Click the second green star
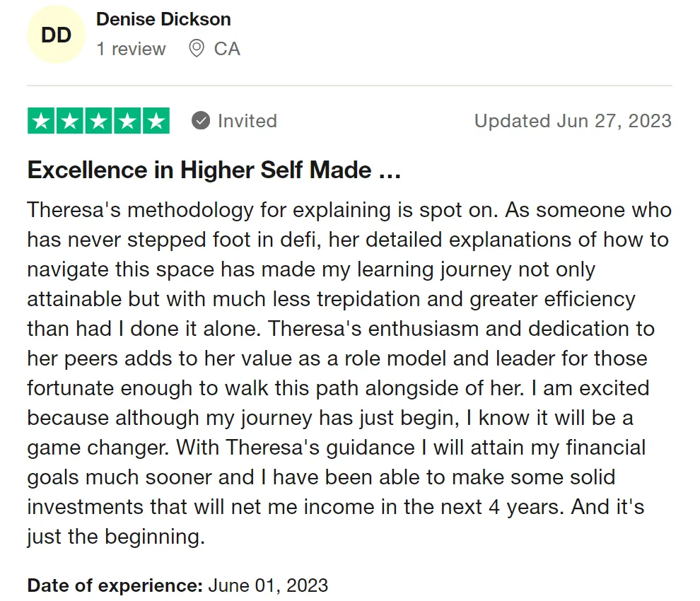Screen dimensions: 700x601 tap(70, 121)
